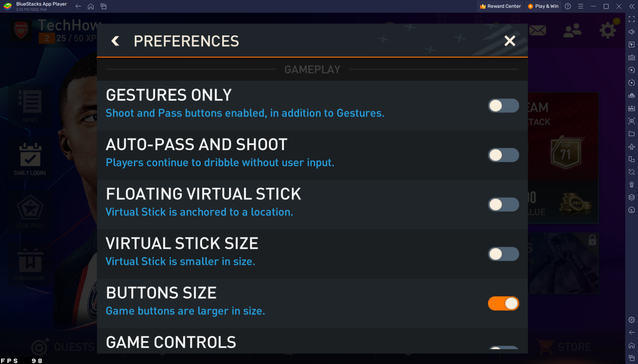Collapse the BlueStacks side toolbar
This screenshot has height=364, width=638.
click(x=632, y=6)
